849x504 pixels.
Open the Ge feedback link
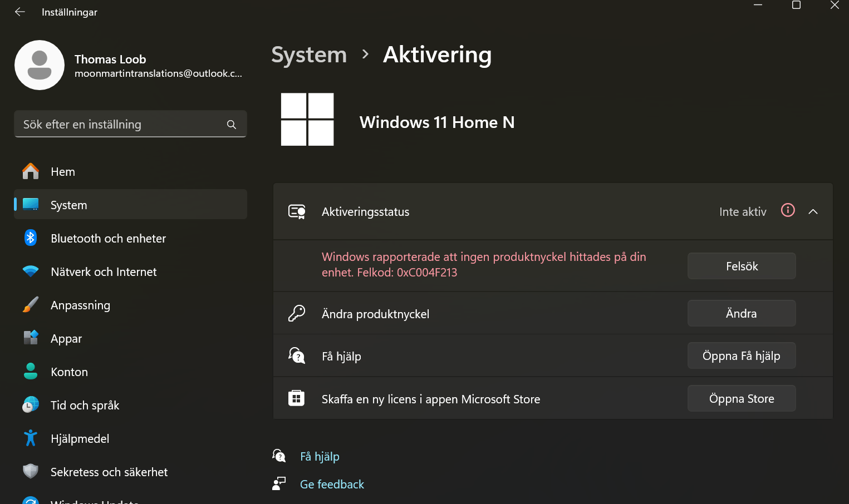332,484
